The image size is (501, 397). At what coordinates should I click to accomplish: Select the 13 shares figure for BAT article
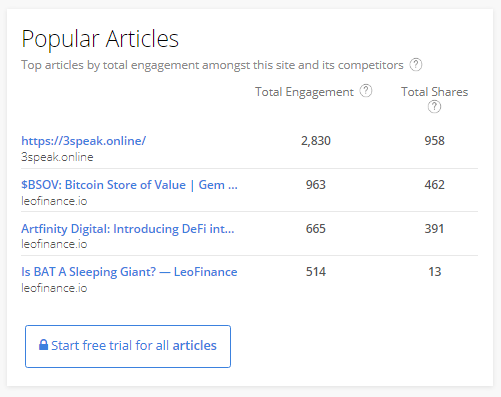[435, 272]
